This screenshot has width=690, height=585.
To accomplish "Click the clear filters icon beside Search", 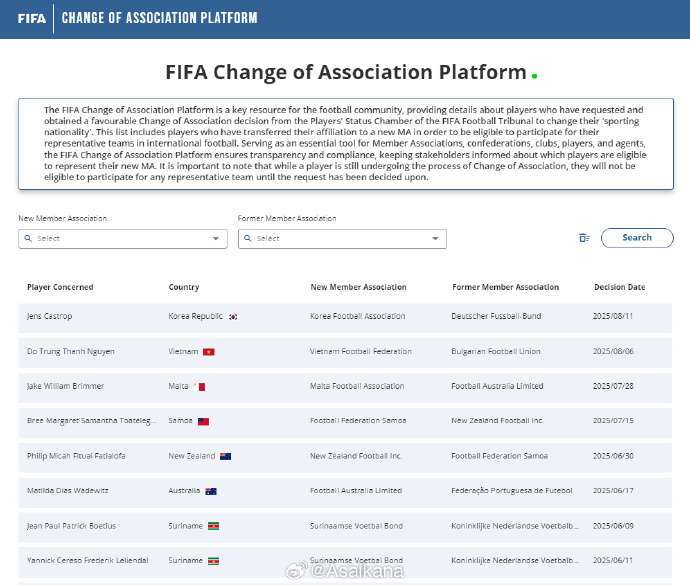I will (x=585, y=238).
